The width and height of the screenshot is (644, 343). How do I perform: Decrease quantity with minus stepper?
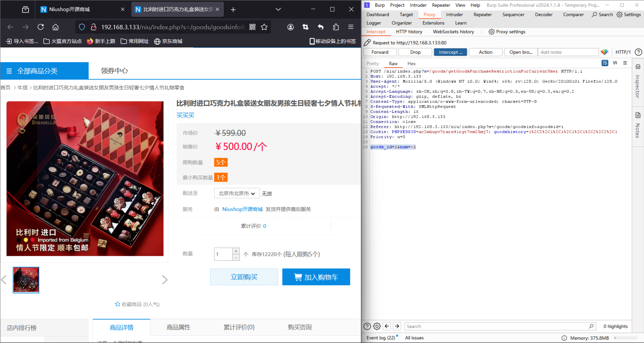(236, 258)
